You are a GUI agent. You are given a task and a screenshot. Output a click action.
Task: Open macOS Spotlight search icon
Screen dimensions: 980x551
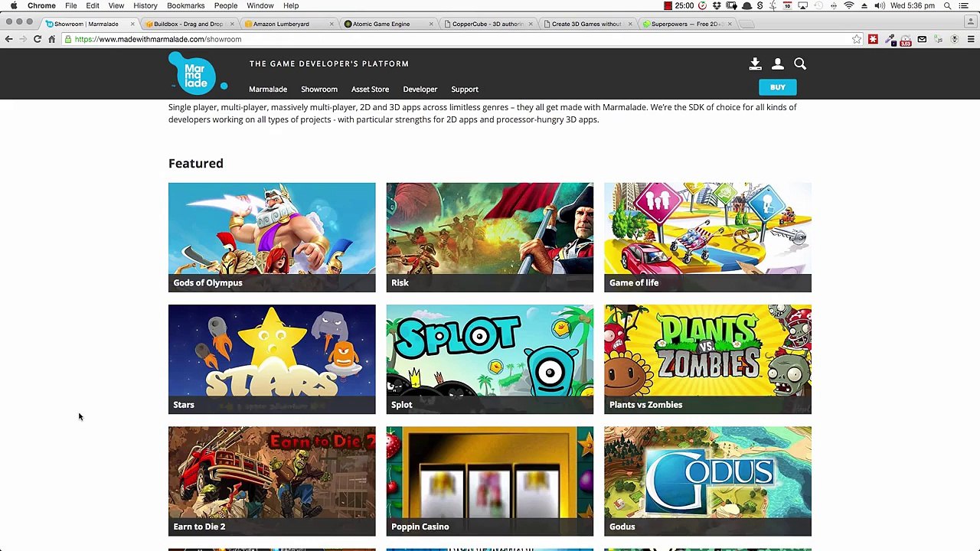947,5
